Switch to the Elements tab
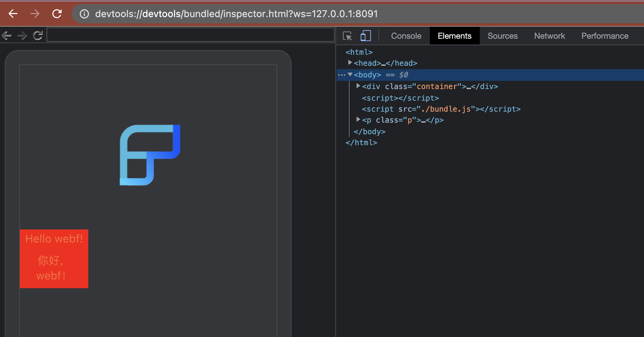Viewport: 644px width, 337px height. coord(454,36)
